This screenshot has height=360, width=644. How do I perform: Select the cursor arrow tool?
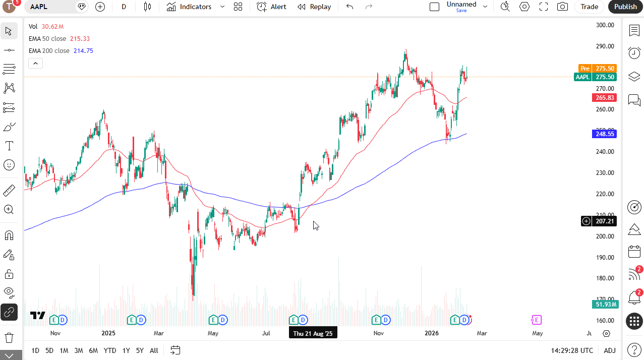coord(9,31)
